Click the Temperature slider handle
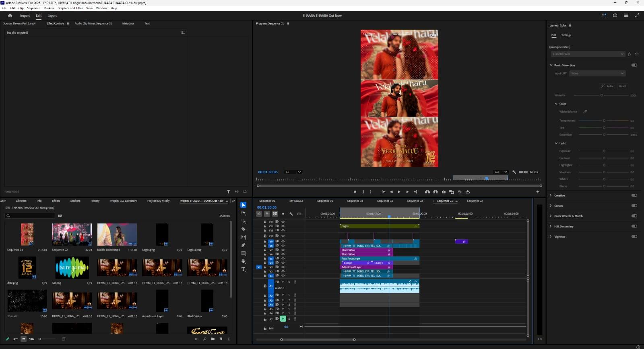The height and width of the screenshot is (349, 644). click(604, 121)
